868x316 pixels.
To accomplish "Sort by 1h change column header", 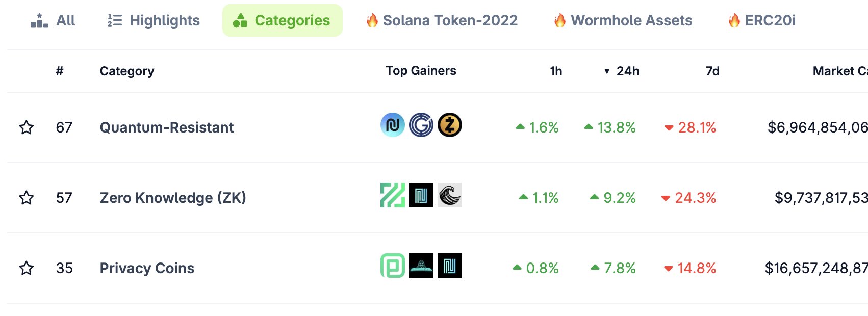I will pyautogui.click(x=556, y=71).
